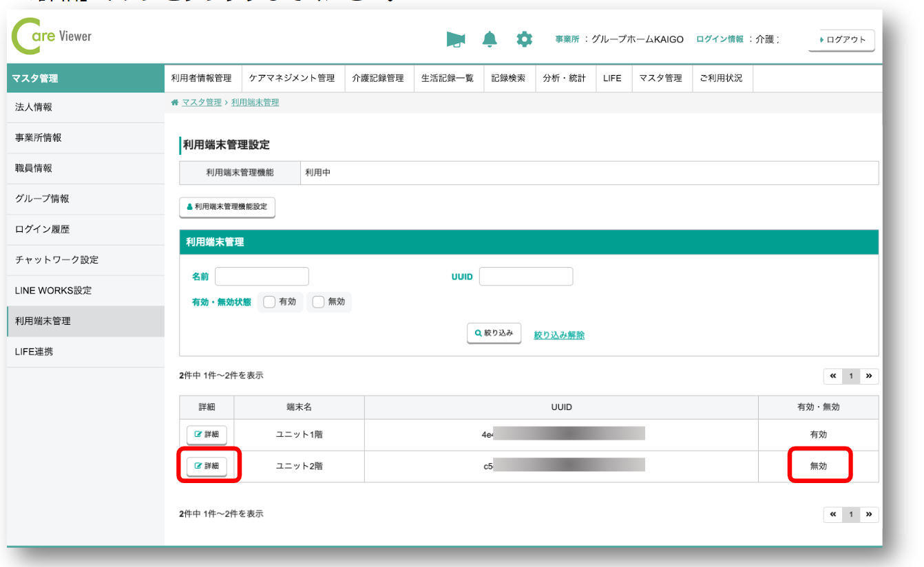924x567 pixels.
Task: Check the 無効 status checkbox
Action: 318,302
